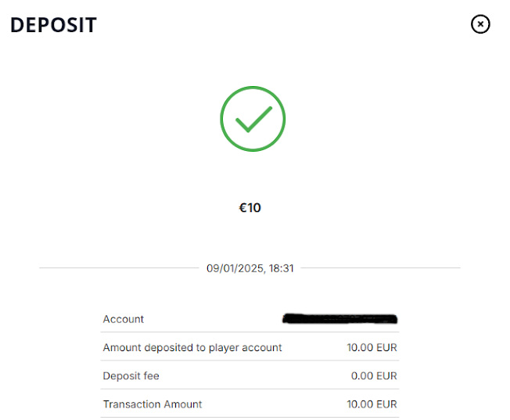Viewport: 510px width, 420px height.
Task: Click the €10 deposit amount
Action: pos(250,208)
